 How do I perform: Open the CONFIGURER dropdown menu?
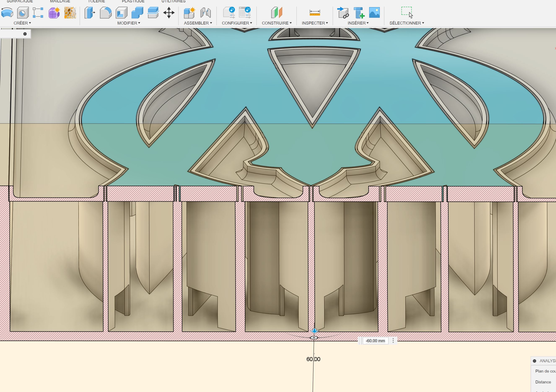237,23
